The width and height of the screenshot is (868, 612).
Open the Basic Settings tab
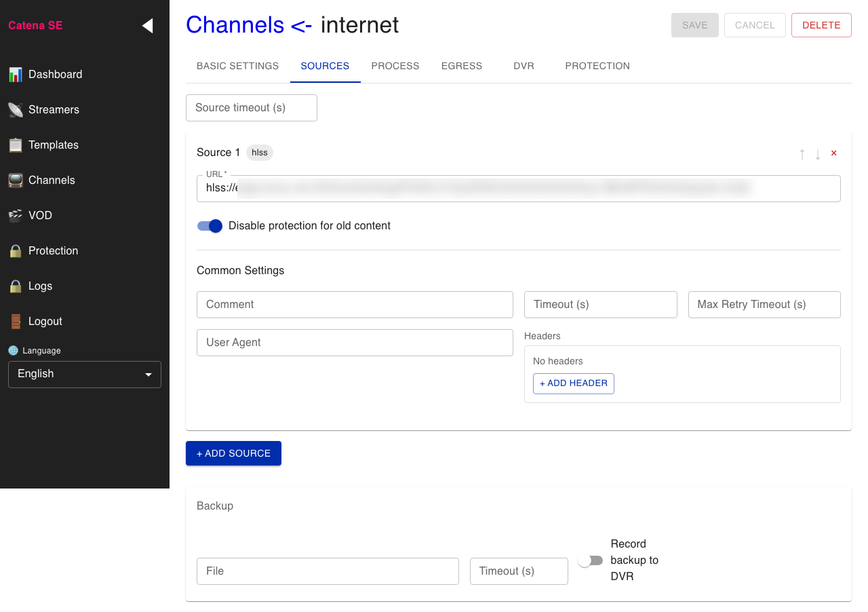(x=237, y=66)
